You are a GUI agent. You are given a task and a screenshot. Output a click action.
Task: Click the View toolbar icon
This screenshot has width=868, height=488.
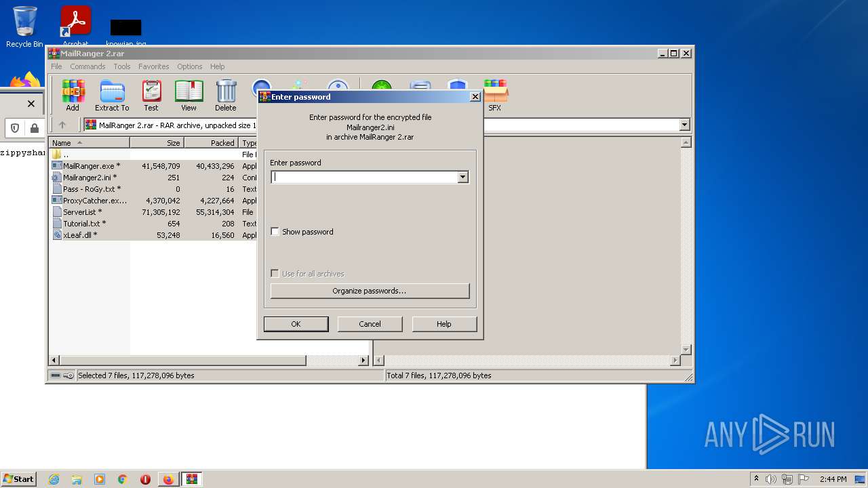pos(189,95)
